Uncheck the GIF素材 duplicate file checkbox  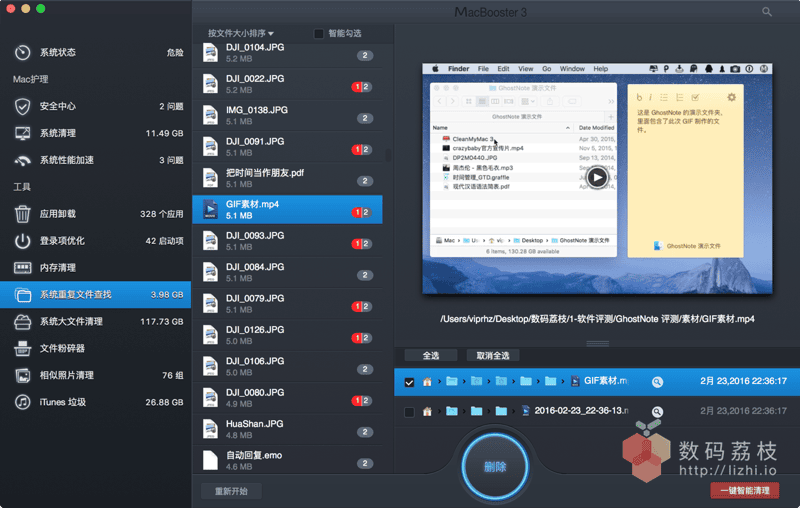409,382
